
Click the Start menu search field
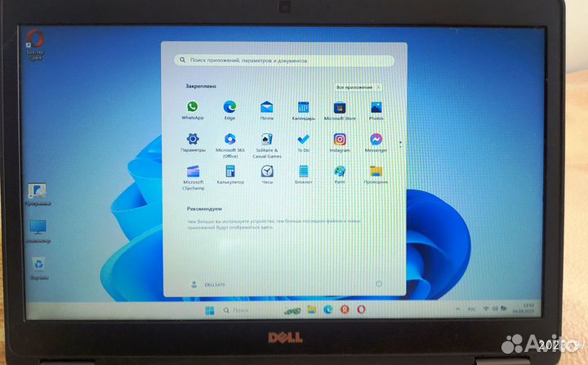284,60
